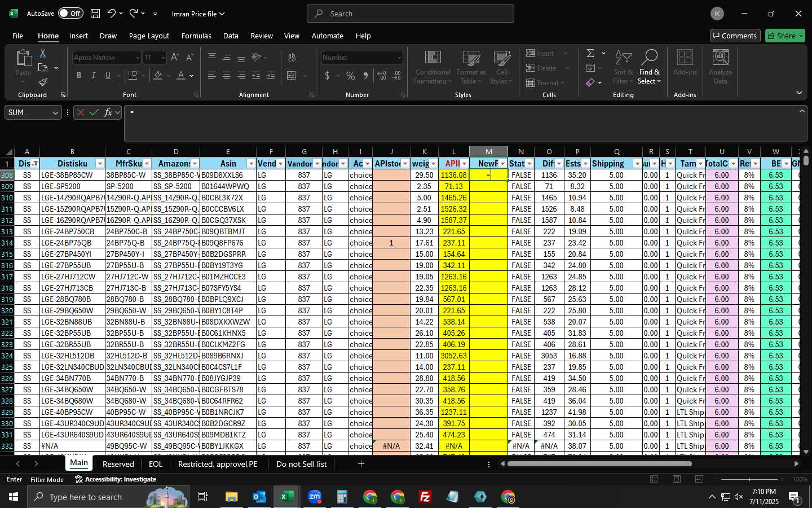The width and height of the screenshot is (812, 508).
Task: Add a new sheet with plus button
Action: [x=361, y=464]
